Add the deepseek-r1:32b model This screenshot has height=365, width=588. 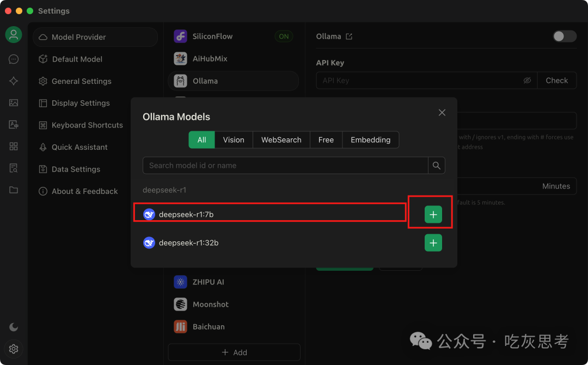pyautogui.click(x=433, y=243)
